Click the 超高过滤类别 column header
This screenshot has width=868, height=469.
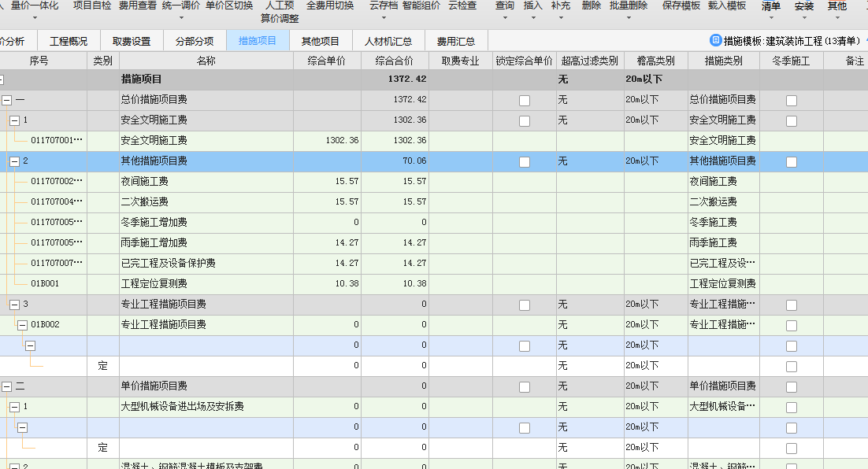[x=590, y=61]
